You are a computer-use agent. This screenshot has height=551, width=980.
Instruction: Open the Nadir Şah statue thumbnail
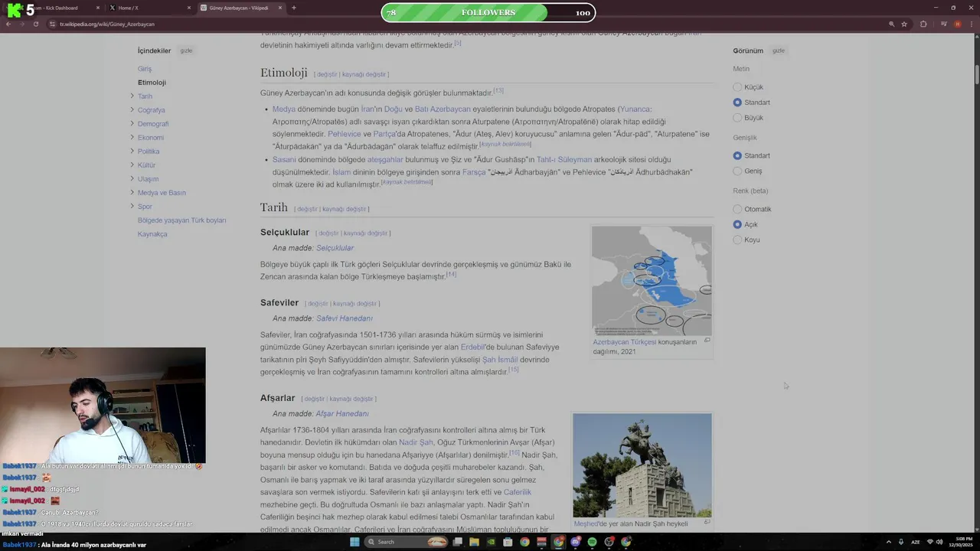tap(642, 465)
